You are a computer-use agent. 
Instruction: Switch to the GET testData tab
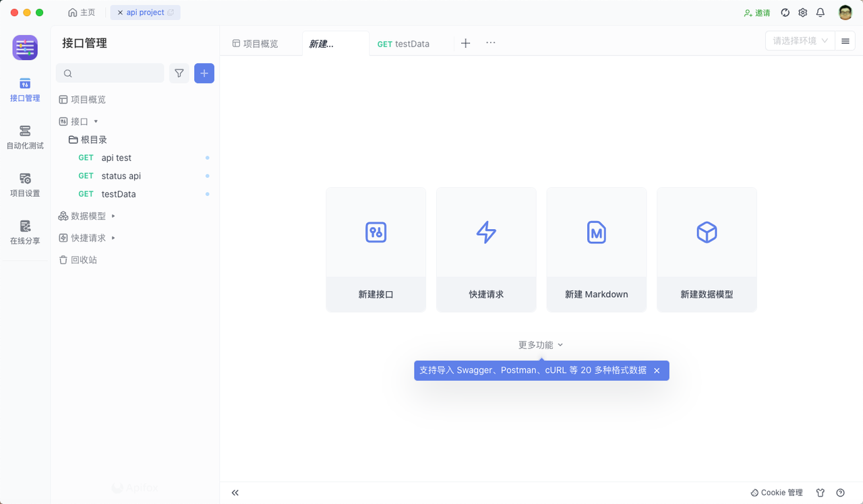tap(403, 44)
